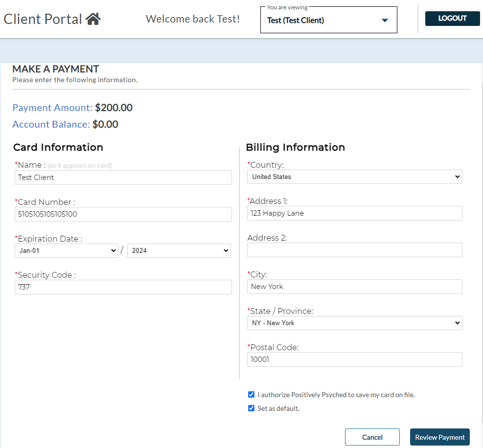Expand the State / Province dropdown
This screenshot has width=483, height=448.
tap(354, 323)
